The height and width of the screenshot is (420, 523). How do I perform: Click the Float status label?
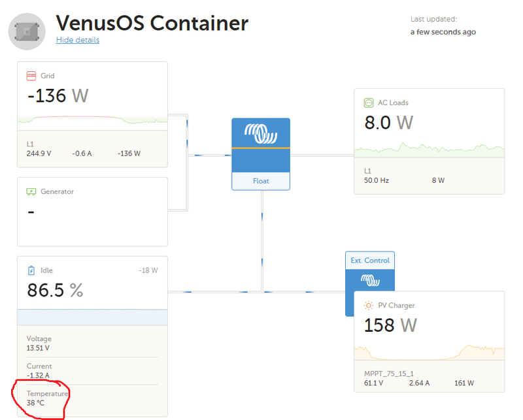(260, 181)
